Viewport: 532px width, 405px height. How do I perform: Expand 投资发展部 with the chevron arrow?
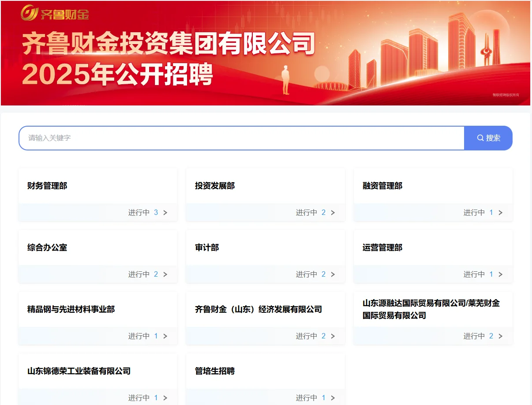click(333, 213)
